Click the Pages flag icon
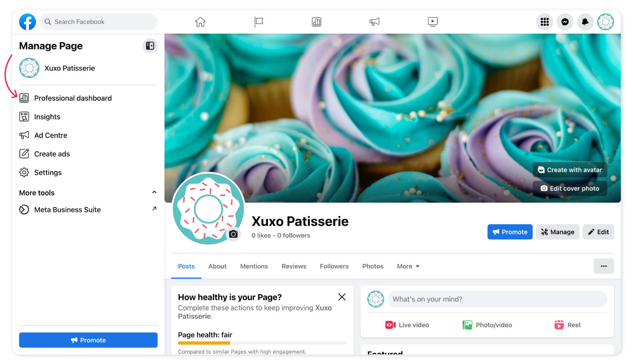This screenshot has width=633, height=364. [x=258, y=22]
